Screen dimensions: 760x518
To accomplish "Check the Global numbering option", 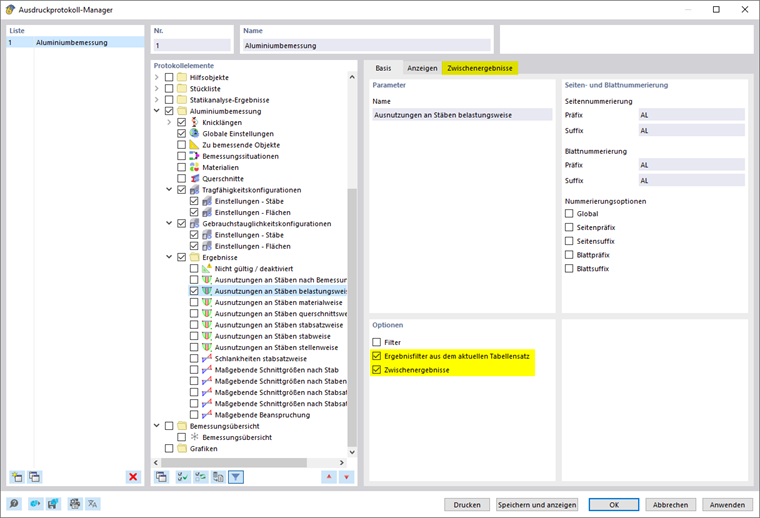I will tap(569, 214).
